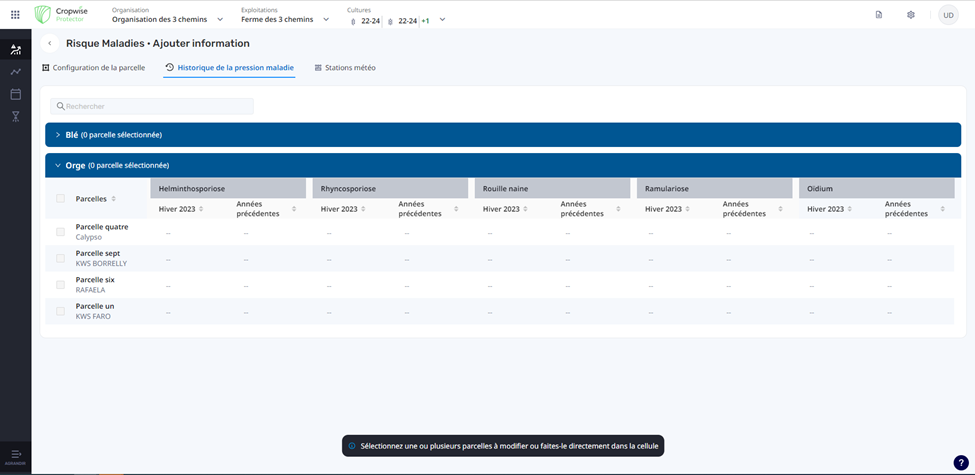The height and width of the screenshot is (475, 975).
Task: Expand the sidebar with Agrandir button
Action: click(x=15, y=456)
